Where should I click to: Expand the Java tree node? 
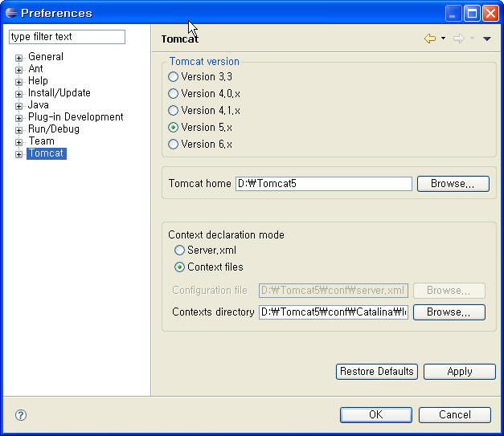pos(18,106)
